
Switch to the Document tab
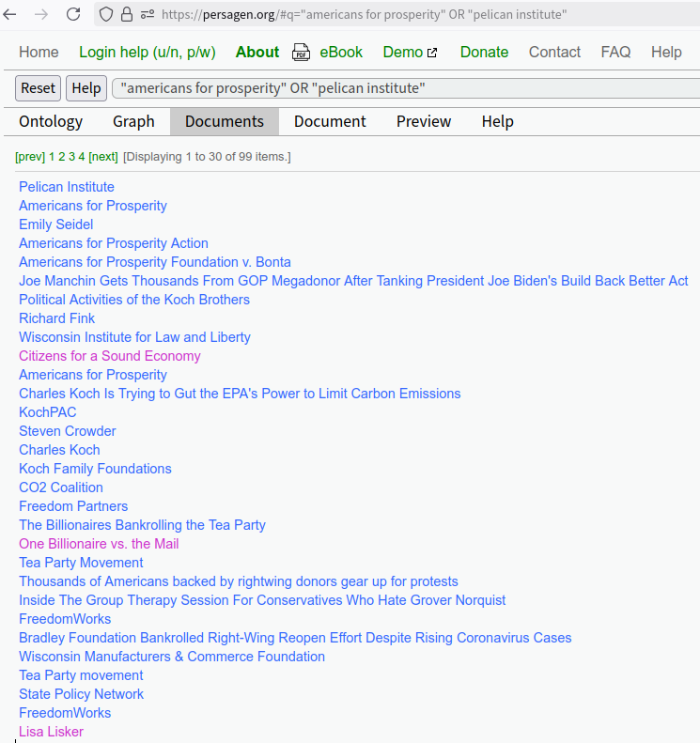click(330, 122)
